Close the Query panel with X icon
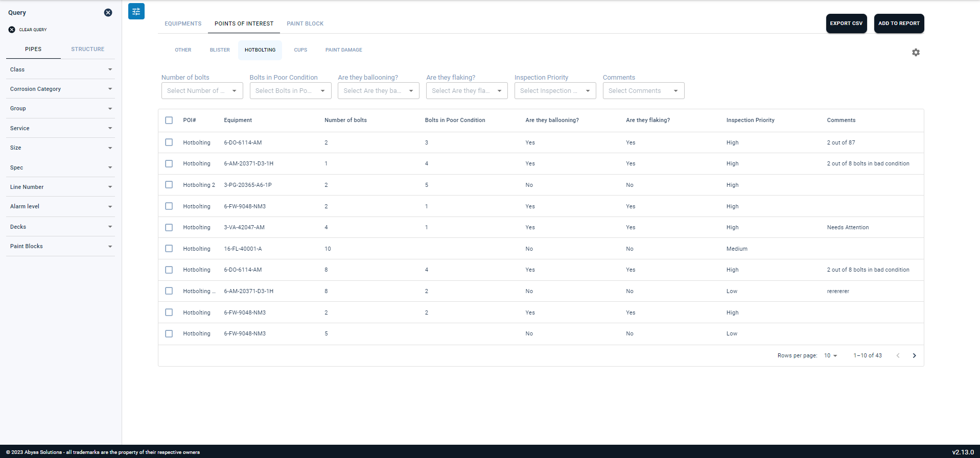The width and height of the screenshot is (980, 458). coord(108,13)
